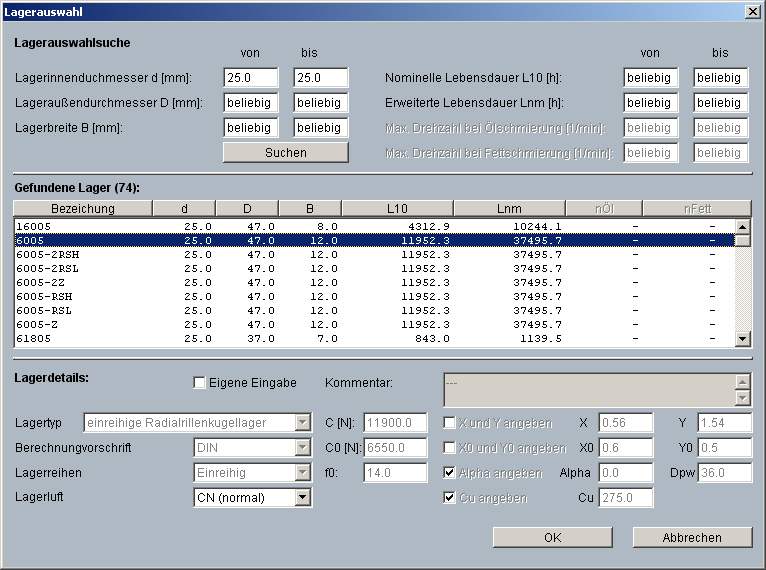Sort results by the L10 column header

pyautogui.click(x=397, y=208)
